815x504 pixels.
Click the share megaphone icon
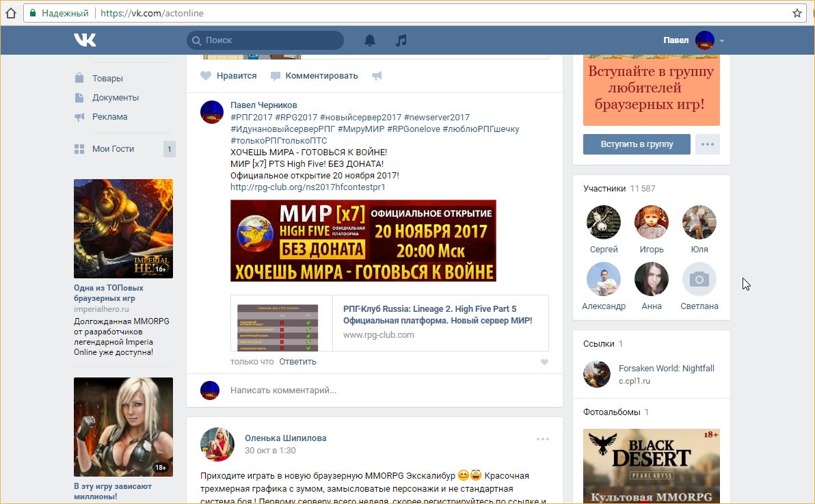point(377,76)
